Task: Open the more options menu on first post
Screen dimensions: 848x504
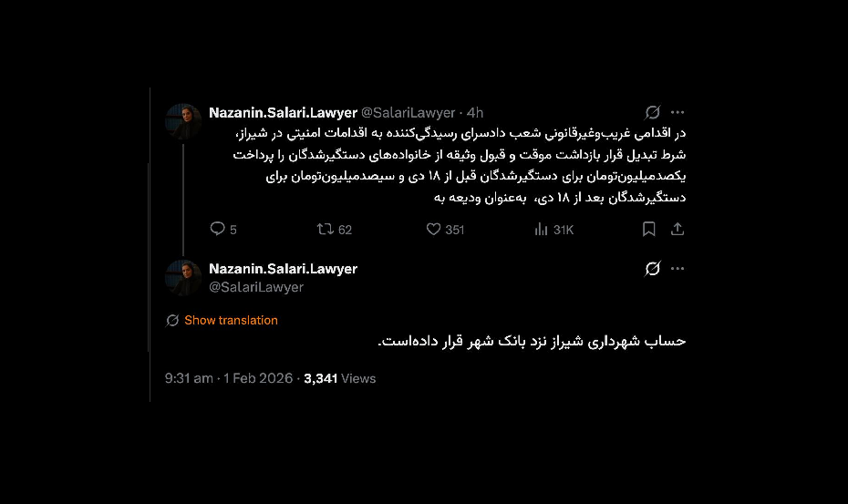Action: point(677,112)
